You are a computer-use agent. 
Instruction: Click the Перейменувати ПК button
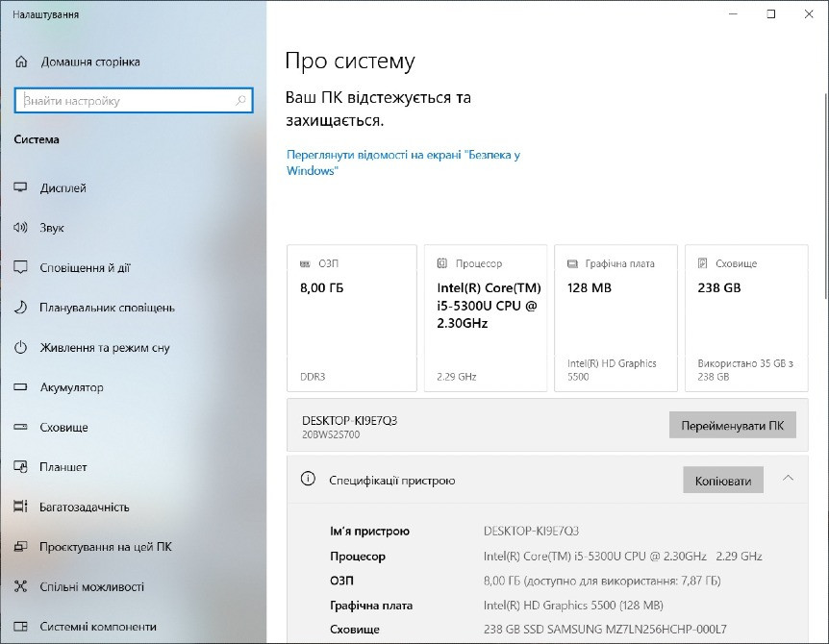coord(734,424)
